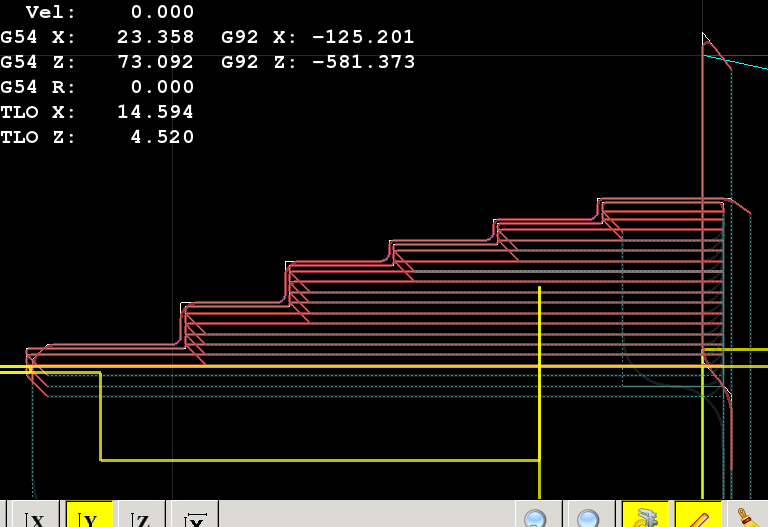Toggle the yellow-highlighted machine tool icon

click(x=645, y=516)
